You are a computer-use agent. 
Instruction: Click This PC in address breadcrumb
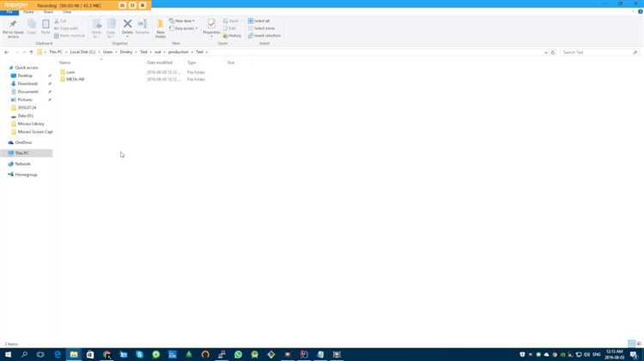point(56,52)
